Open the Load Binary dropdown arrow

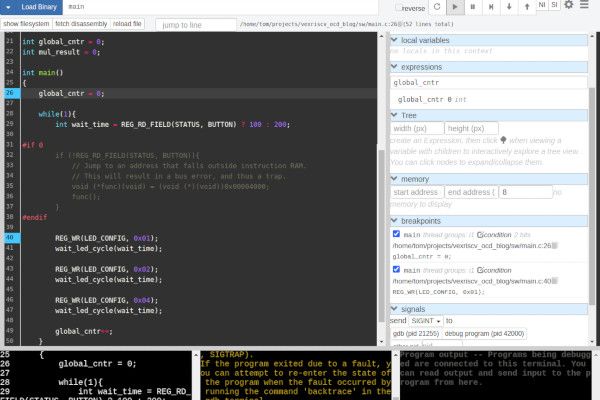pyautogui.click(x=7, y=7)
